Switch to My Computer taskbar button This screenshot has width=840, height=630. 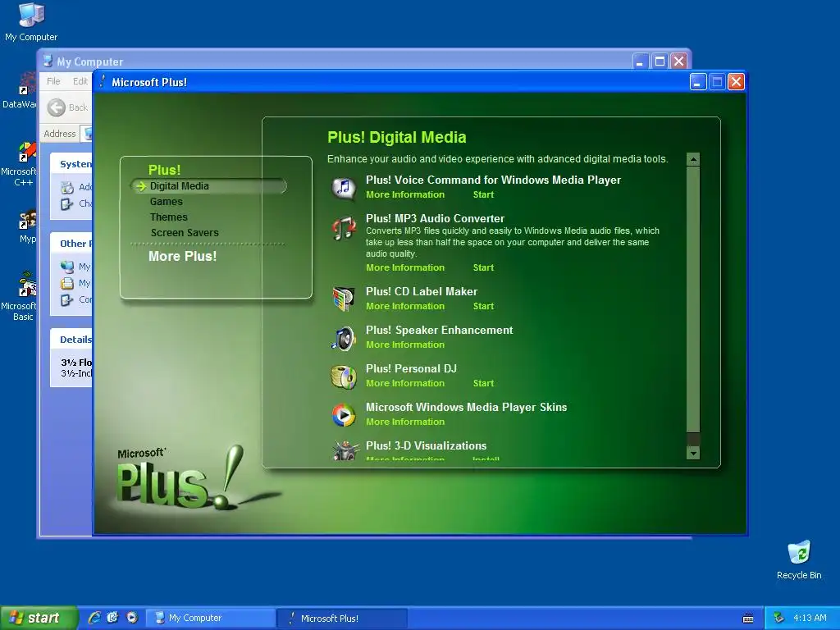211,618
